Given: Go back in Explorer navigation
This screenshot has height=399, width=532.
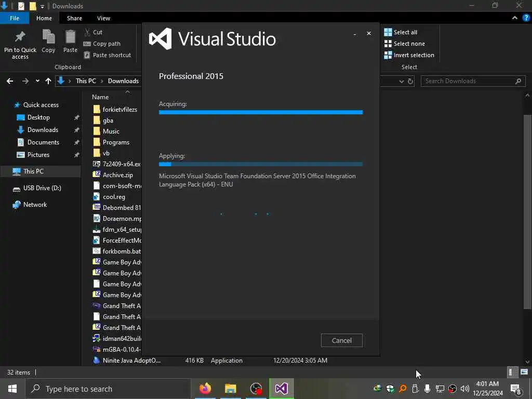Looking at the screenshot, I should point(10,81).
